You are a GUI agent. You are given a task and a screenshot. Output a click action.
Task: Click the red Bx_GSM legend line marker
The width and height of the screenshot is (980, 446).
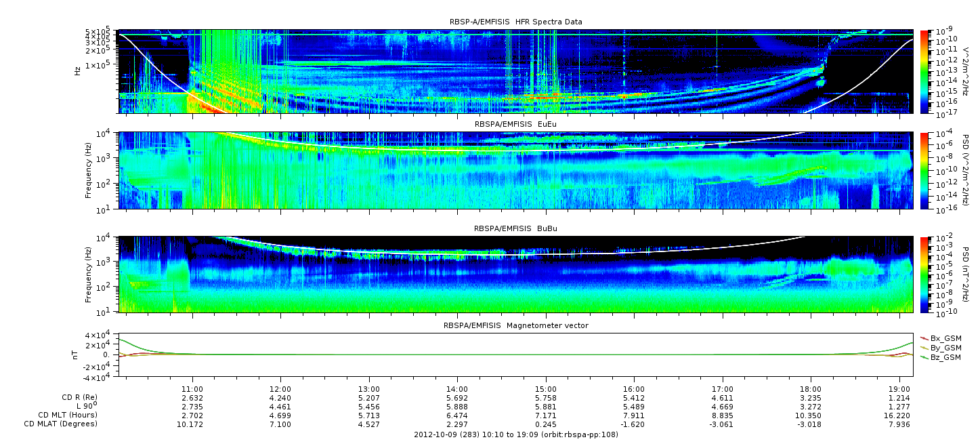924,338
